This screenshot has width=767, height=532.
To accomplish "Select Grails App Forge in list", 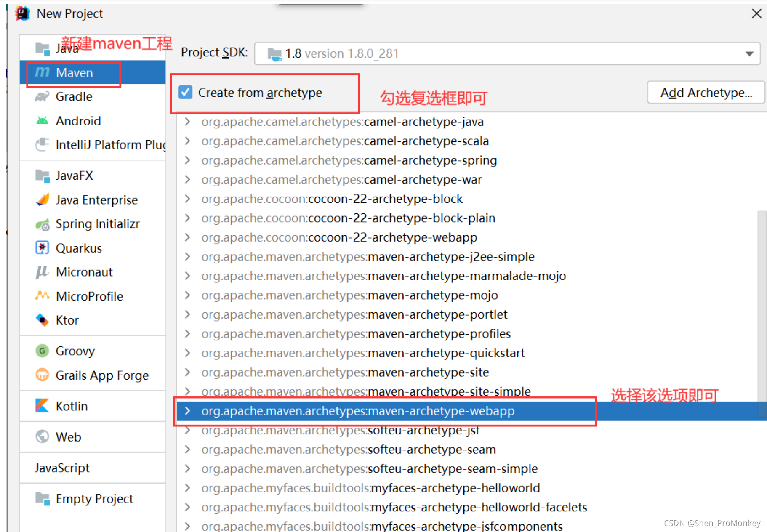I will 93,375.
